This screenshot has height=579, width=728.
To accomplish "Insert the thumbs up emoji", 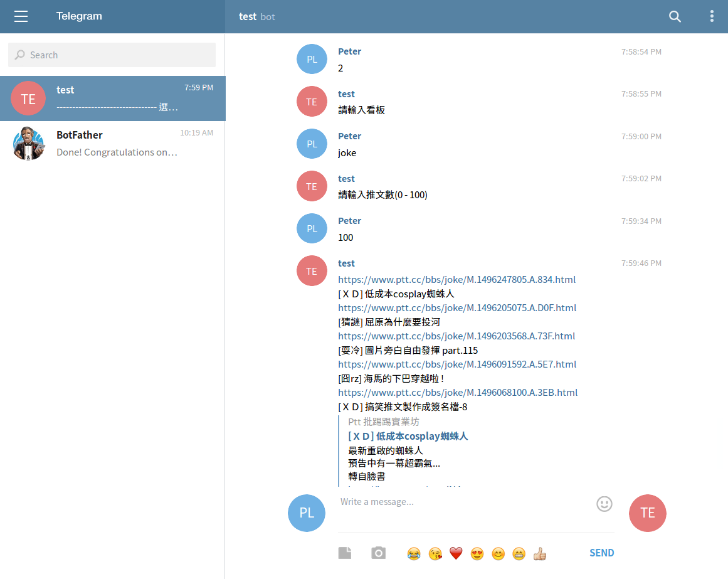I will coord(539,553).
